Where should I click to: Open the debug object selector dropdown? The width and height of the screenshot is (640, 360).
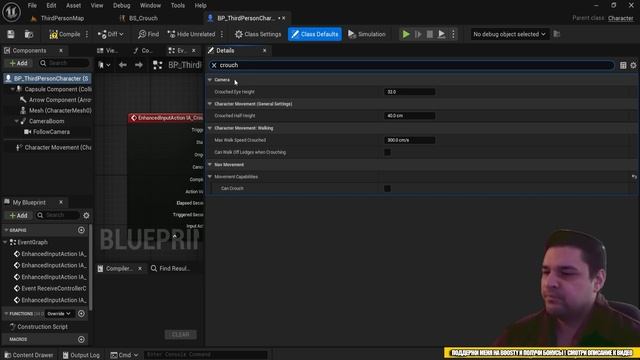click(509, 34)
